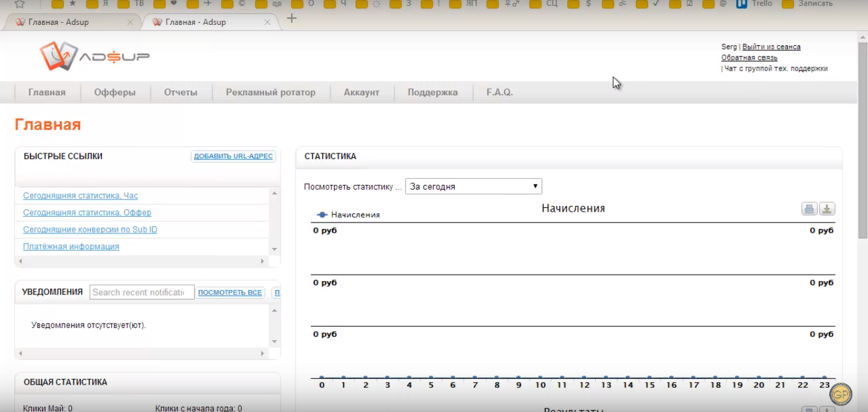
Task: Click the Добавить URL-адрес button
Action: (233, 156)
